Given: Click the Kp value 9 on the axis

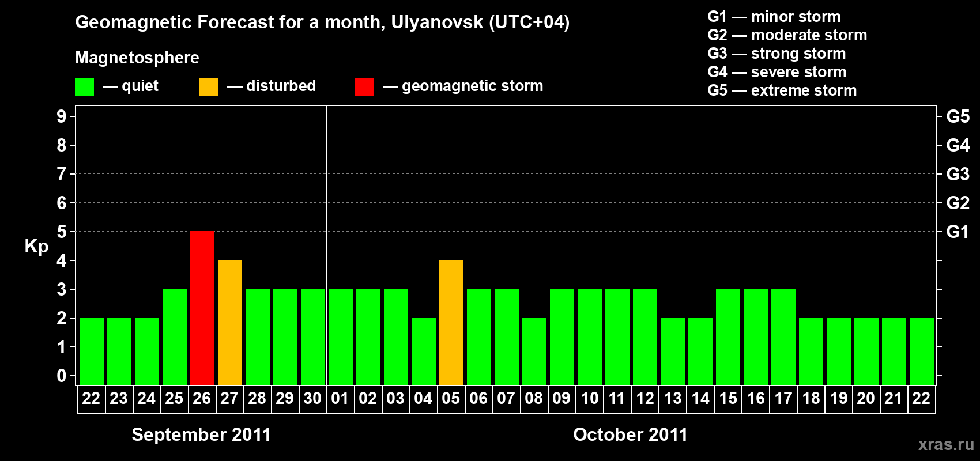Looking at the screenshot, I should point(62,116).
